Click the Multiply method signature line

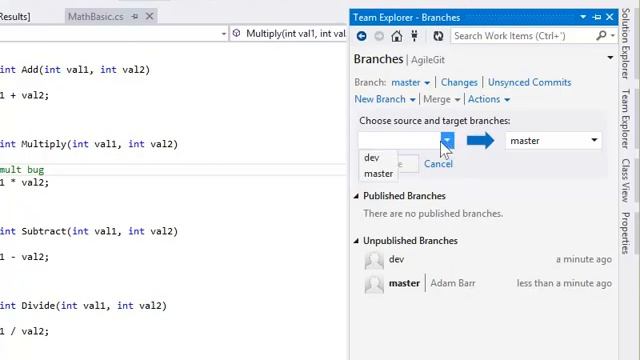tap(89, 144)
